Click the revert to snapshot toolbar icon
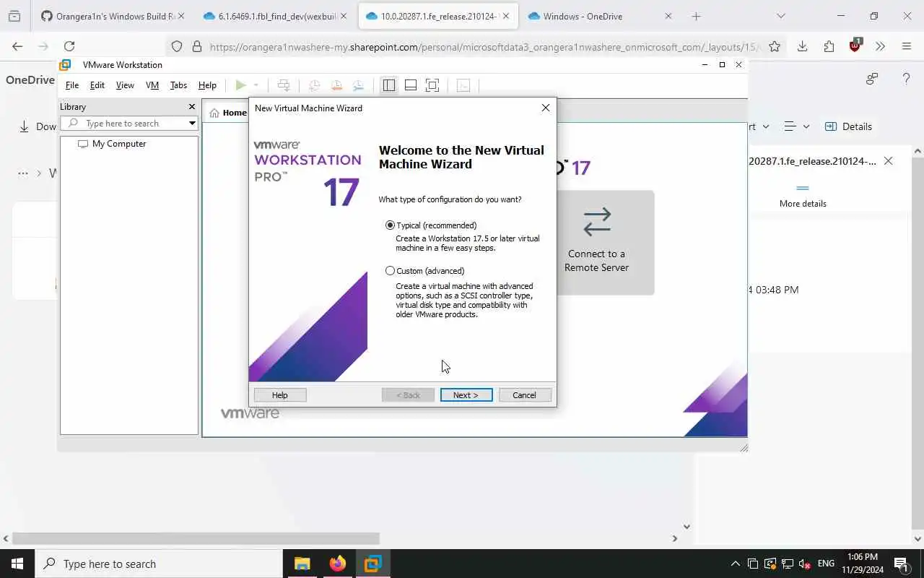924x578 pixels. click(336, 85)
